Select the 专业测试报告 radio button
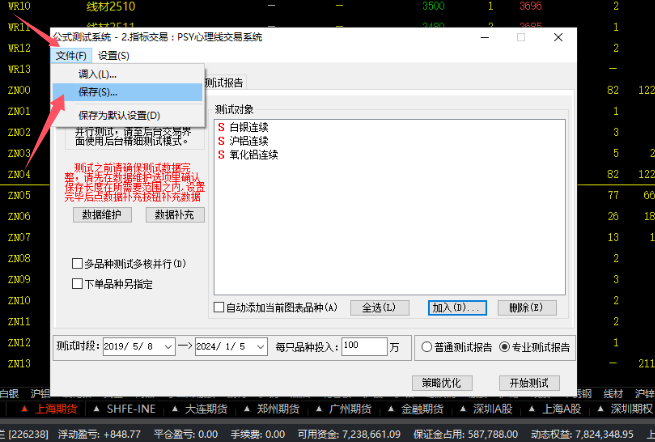Viewport: 655px width, 442px height. coord(504,347)
